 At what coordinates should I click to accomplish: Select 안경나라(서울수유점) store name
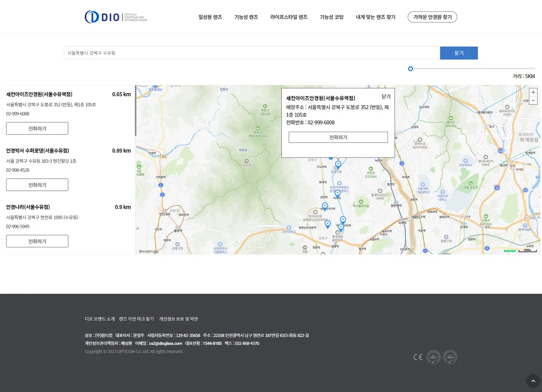pyautogui.click(x=28, y=207)
